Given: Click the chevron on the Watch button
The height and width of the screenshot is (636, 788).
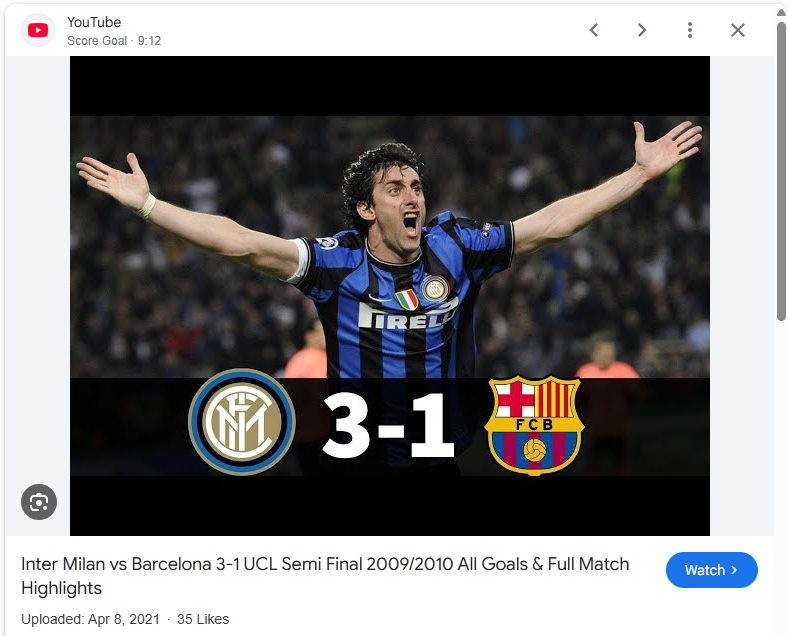Looking at the screenshot, I should [734, 570].
